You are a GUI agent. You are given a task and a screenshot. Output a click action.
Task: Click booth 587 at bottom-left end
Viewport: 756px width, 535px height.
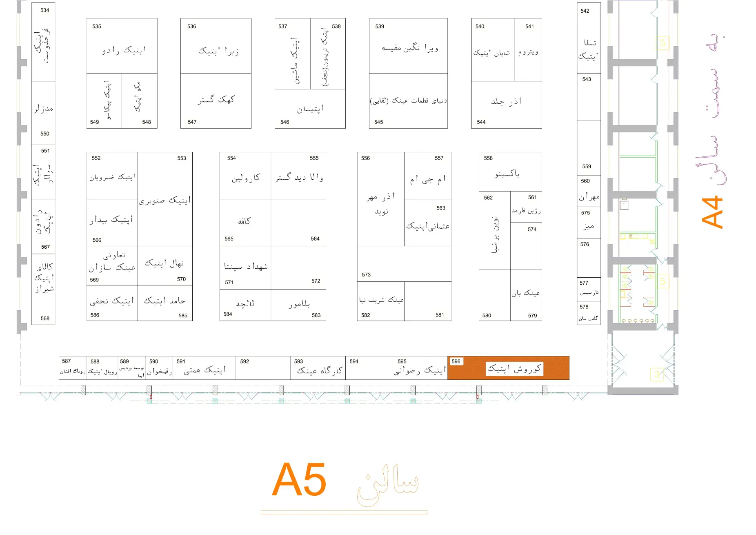73,368
